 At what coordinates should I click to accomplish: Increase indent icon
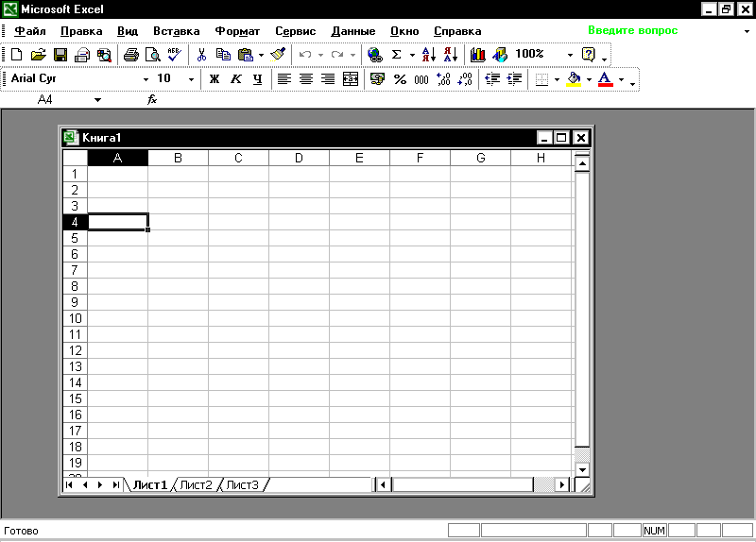514,79
